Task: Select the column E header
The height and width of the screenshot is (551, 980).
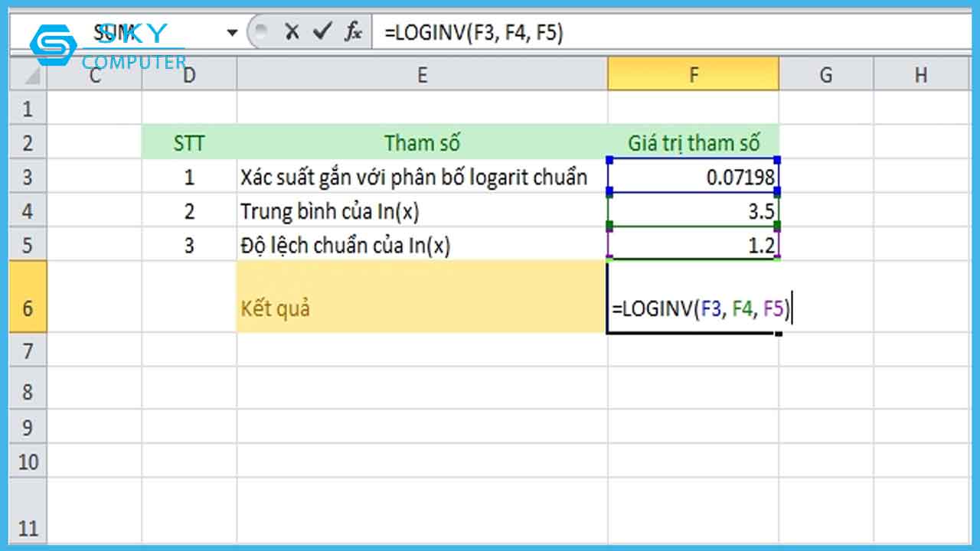Action: pos(421,74)
